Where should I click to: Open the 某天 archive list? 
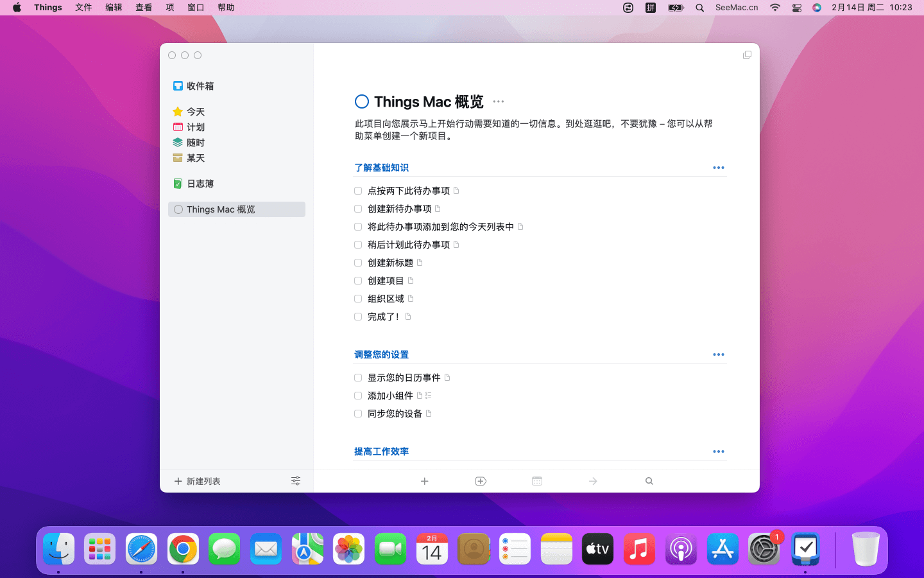tap(189, 158)
